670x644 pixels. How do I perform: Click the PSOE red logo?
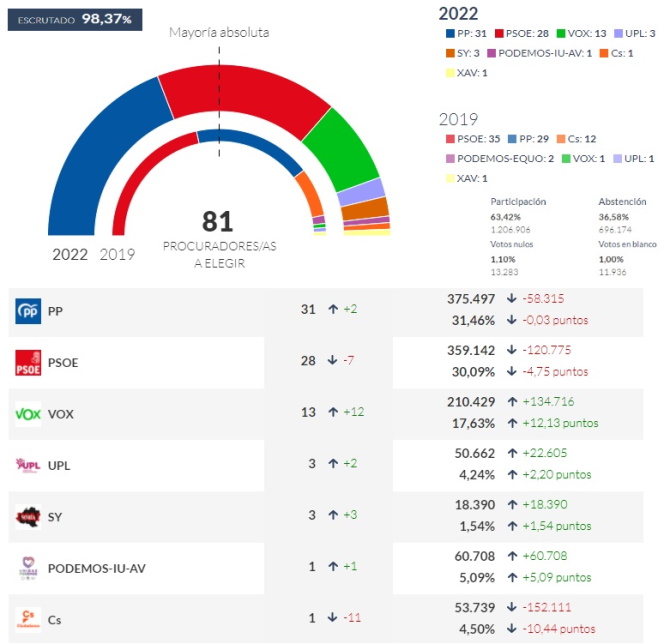click(28, 363)
